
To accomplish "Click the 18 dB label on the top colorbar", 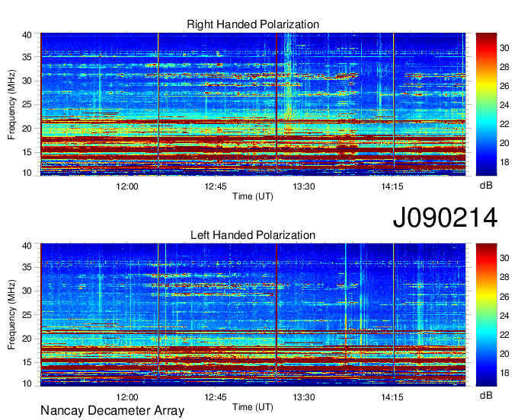I will tap(504, 162).
